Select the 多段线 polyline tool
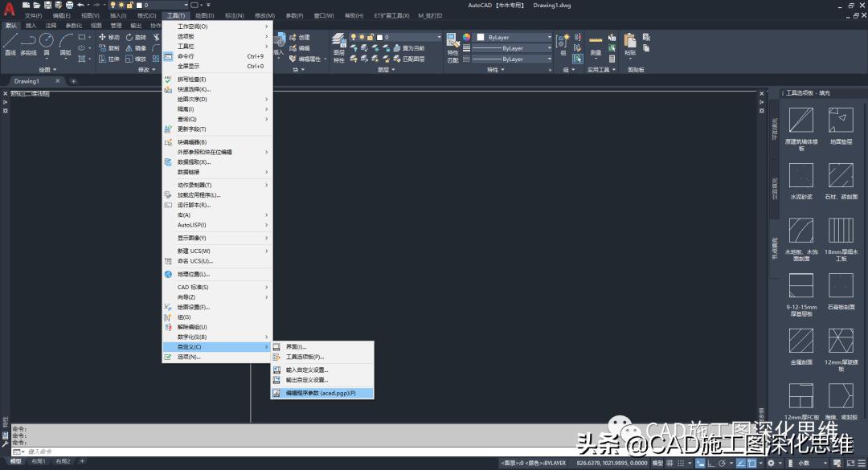The width and height of the screenshot is (868, 470). pos(28,43)
